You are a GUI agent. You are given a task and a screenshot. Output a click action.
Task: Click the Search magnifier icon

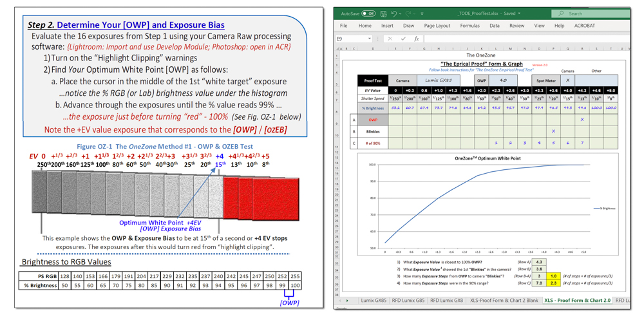point(561,14)
